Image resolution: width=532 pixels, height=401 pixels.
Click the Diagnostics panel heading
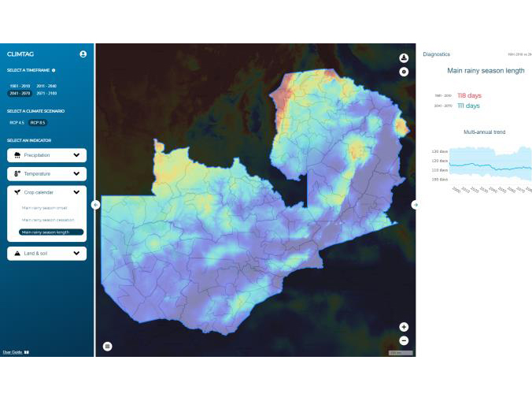pyautogui.click(x=436, y=54)
